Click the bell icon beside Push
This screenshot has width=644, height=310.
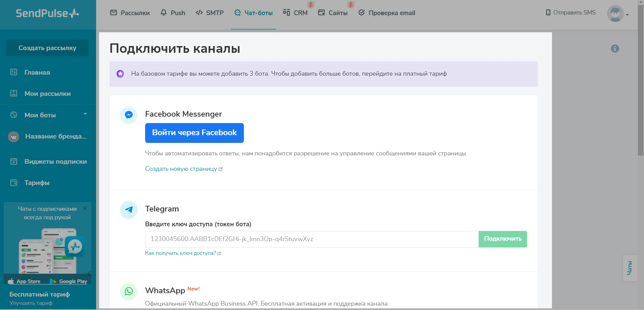click(164, 13)
